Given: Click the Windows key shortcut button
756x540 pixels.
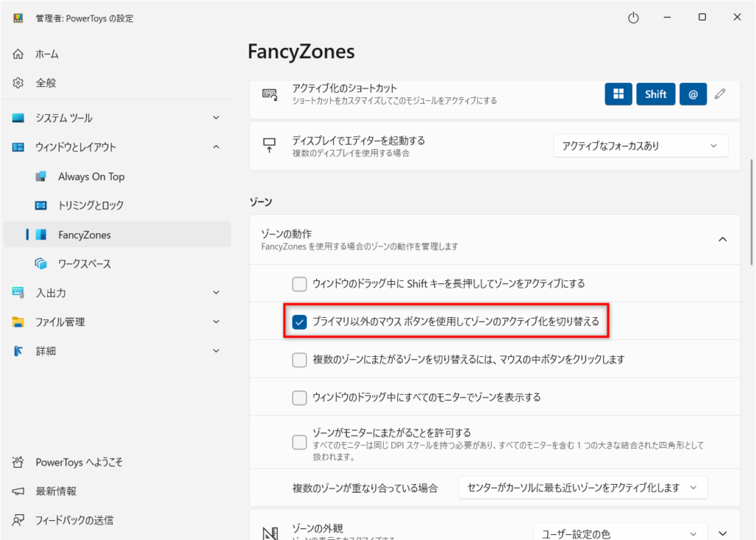Looking at the screenshot, I should 618,94.
